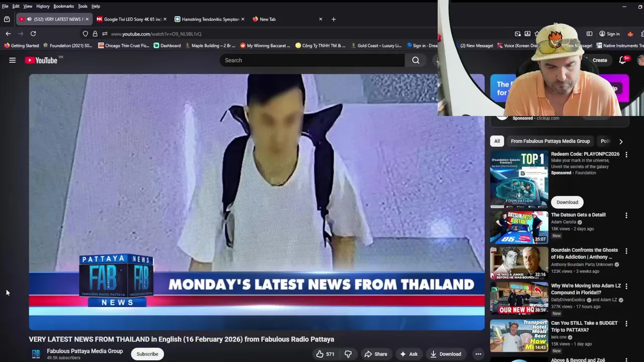Go to the YouTube home logo

(x=41, y=60)
